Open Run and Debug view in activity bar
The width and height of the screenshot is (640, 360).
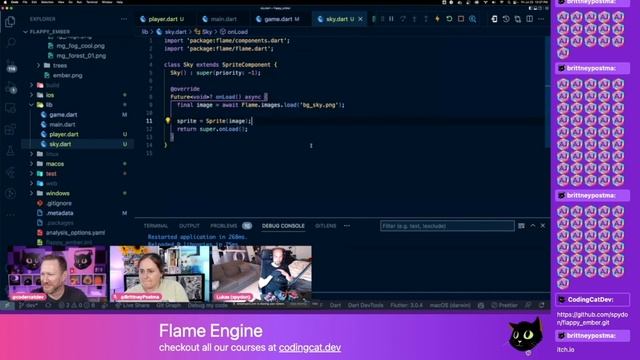[x=11, y=87]
